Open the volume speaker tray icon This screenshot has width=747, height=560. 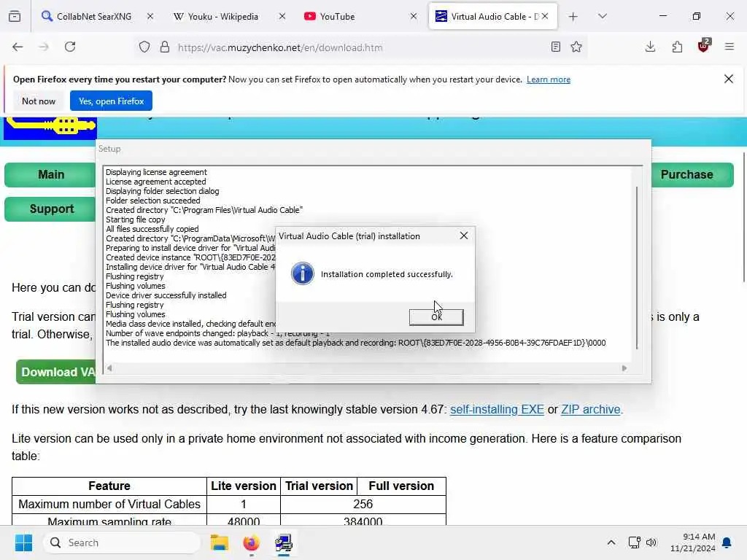click(651, 542)
